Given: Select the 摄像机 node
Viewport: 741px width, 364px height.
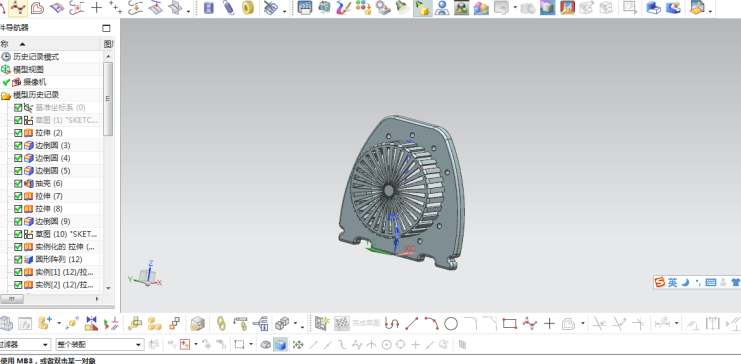Looking at the screenshot, I should pyautogui.click(x=34, y=82).
